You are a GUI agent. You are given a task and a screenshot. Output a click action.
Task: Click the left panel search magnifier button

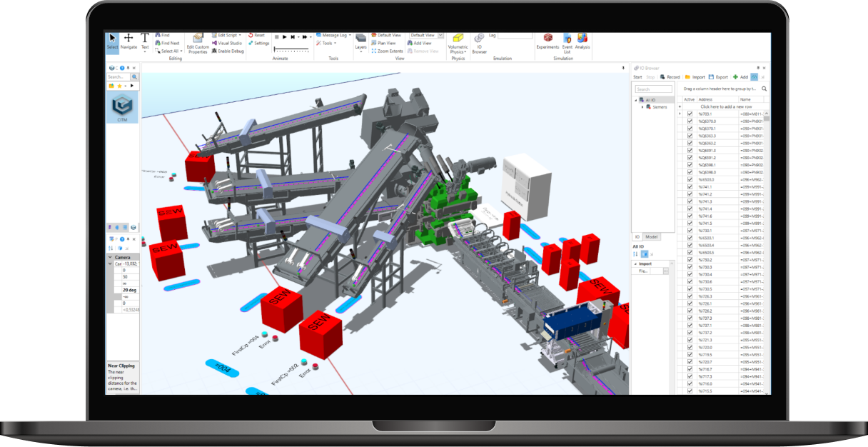click(134, 76)
